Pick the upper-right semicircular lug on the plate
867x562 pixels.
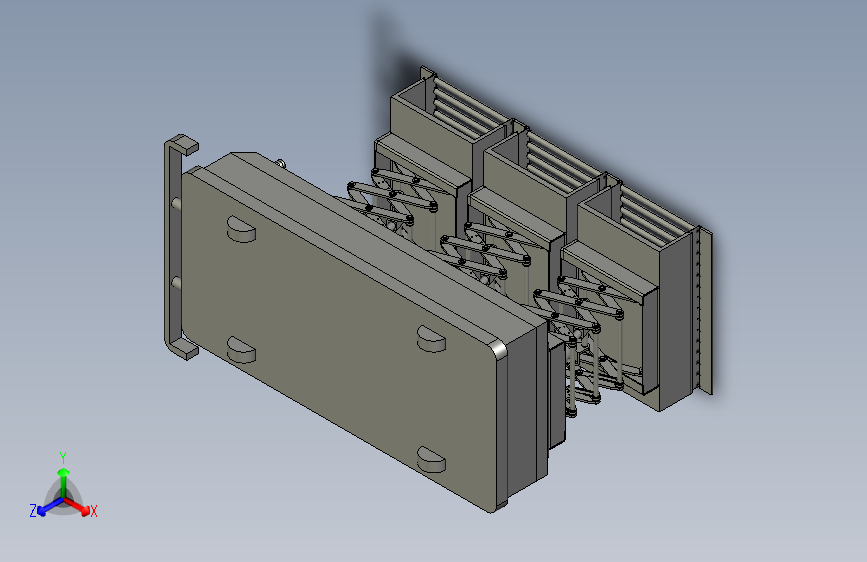coord(431,339)
